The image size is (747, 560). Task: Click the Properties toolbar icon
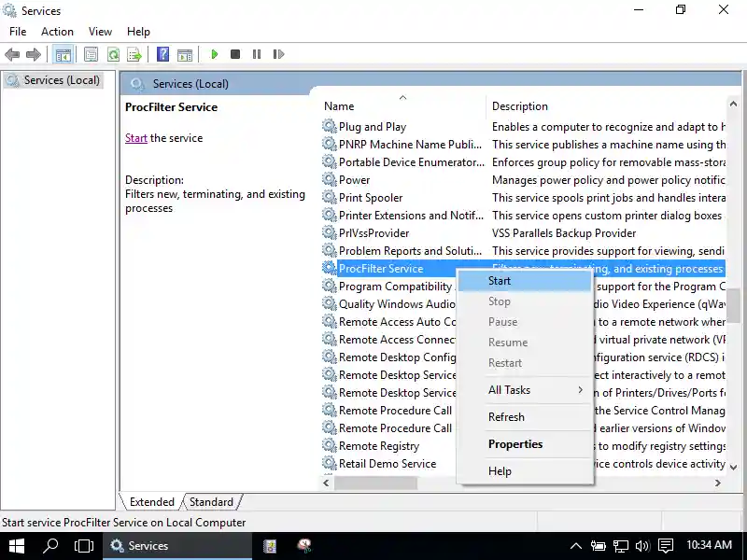tap(91, 55)
